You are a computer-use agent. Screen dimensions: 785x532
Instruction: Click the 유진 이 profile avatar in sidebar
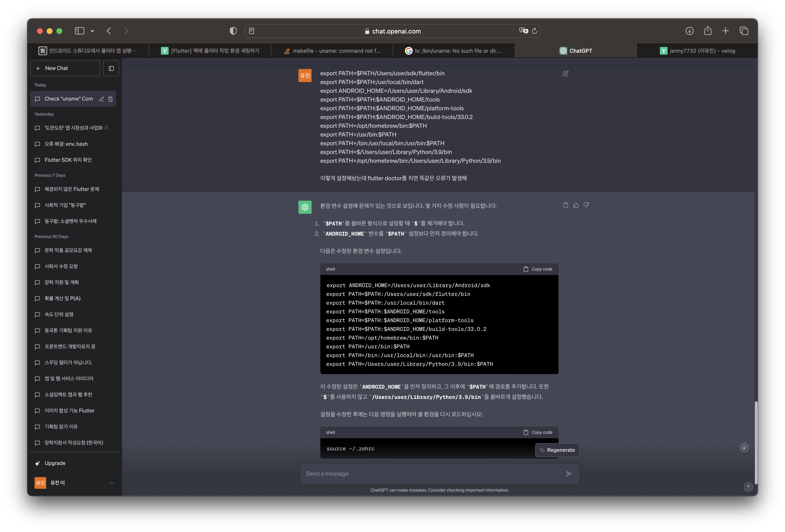coord(40,483)
